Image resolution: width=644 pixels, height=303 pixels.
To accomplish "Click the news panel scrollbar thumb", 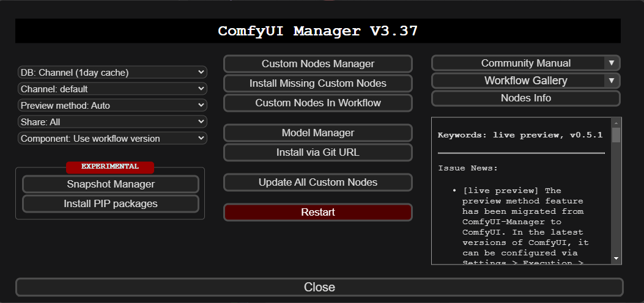I will coord(616,135).
